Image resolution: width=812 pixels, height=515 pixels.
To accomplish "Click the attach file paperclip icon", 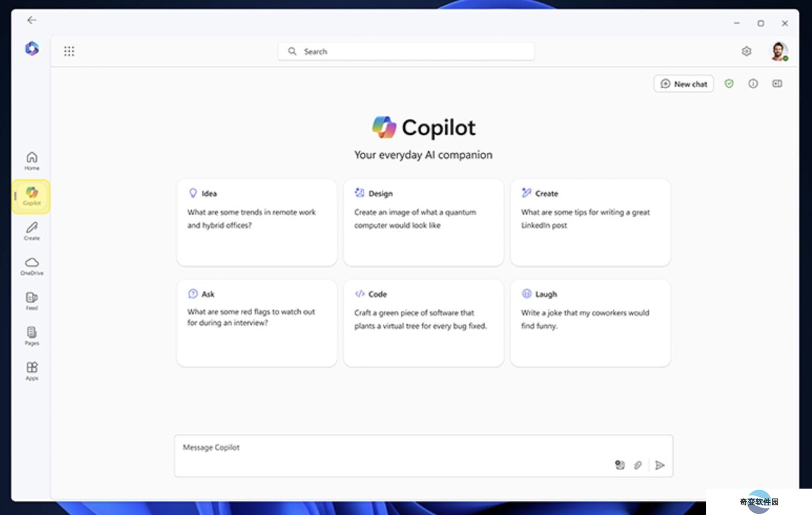I will click(638, 465).
